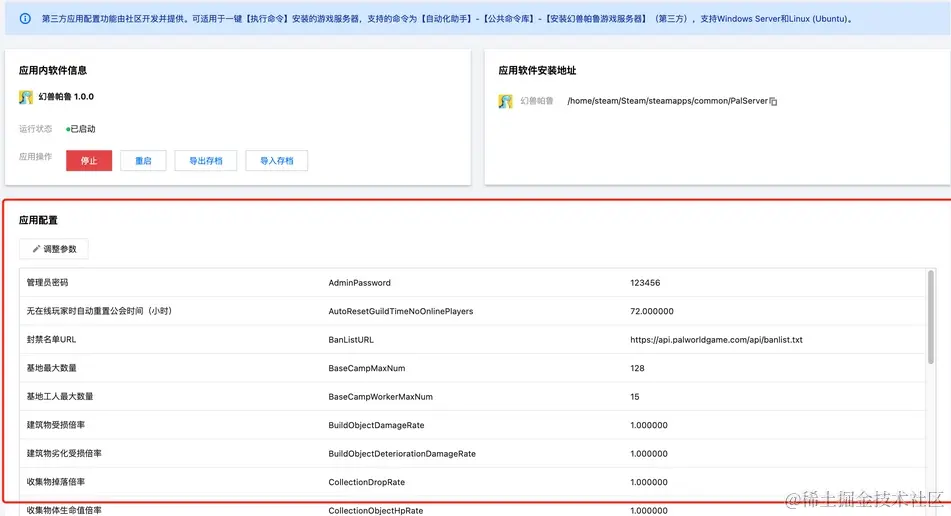
Task: Select the 封禁名单URL row label
Action: point(51,340)
